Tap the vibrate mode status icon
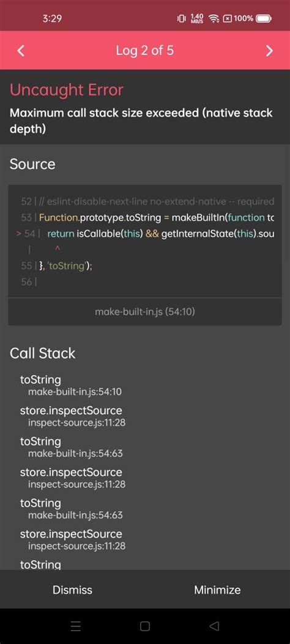This screenshot has width=290, height=644. [182, 18]
